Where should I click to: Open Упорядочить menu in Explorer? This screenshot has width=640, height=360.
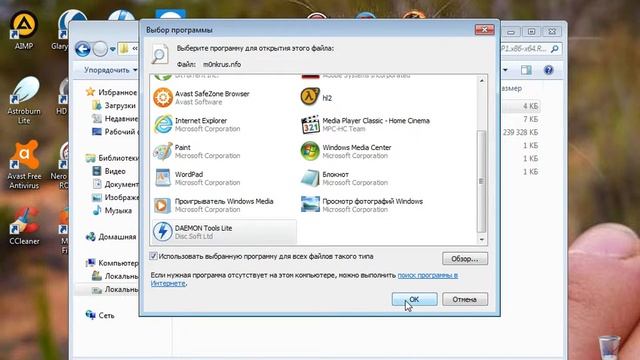pyautogui.click(x=110, y=70)
